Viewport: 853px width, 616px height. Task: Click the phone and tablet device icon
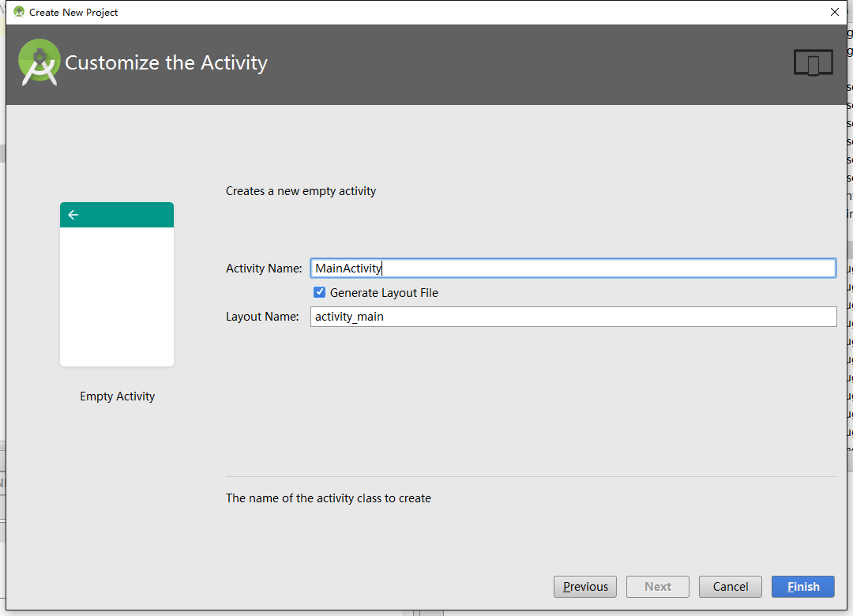pos(813,63)
